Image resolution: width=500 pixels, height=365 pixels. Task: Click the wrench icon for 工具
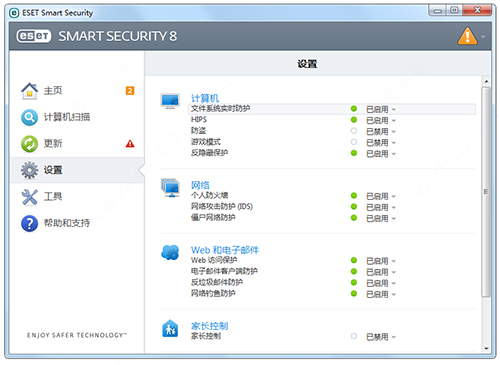pos(30,197)
